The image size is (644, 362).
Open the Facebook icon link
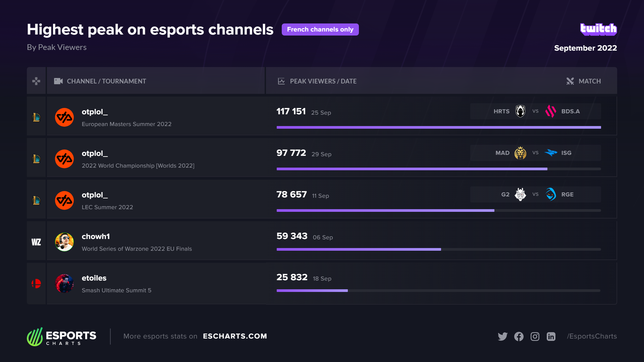pyautogui.click(x=519, y=336)
